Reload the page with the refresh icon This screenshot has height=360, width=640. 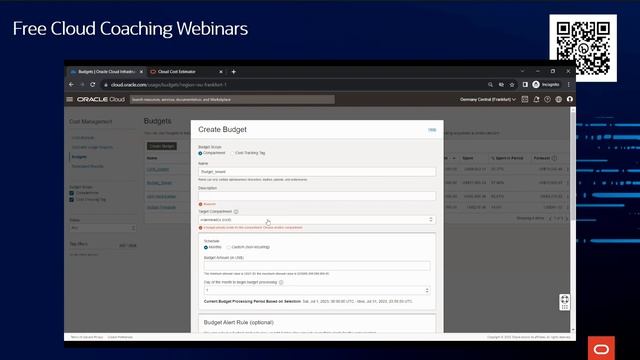[93, 84]
